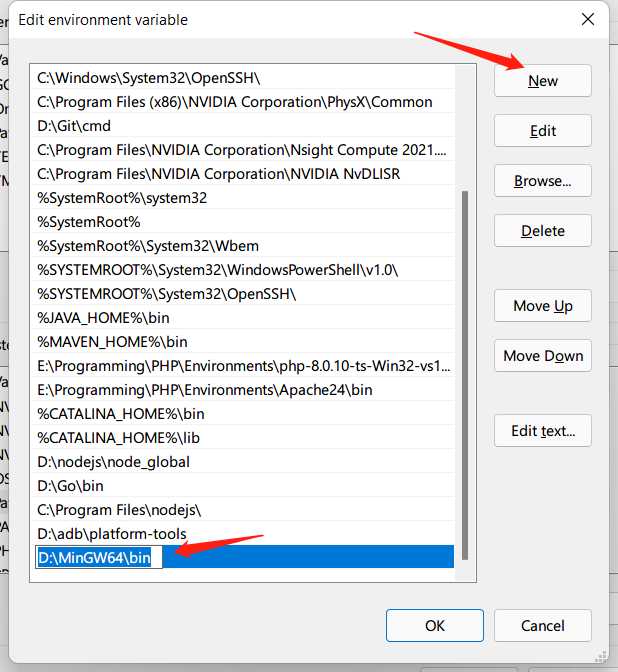Cancel the environment variable dialog
The width and height of the screenshot is (618, 672).
(542, 626)
